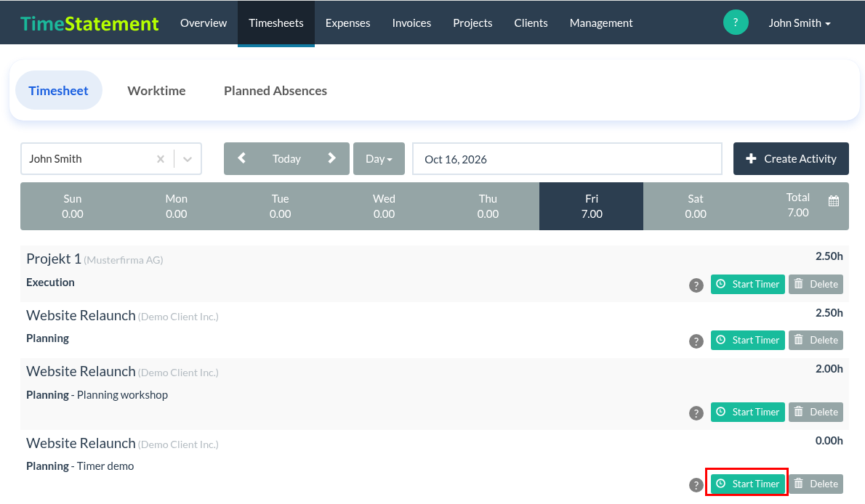Switch to the Worktime tab
865x504 pixels.
point(157,91)
